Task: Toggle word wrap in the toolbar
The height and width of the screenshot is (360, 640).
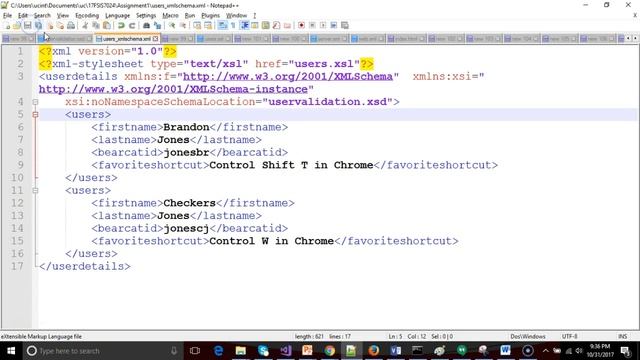Action: coord(222,25)
